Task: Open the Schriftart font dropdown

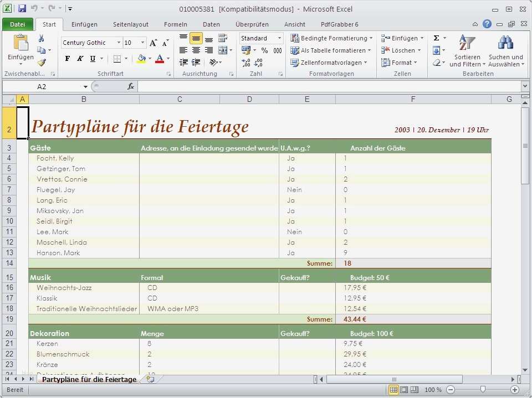Action: pyautogui.click(x=119, y=43)
